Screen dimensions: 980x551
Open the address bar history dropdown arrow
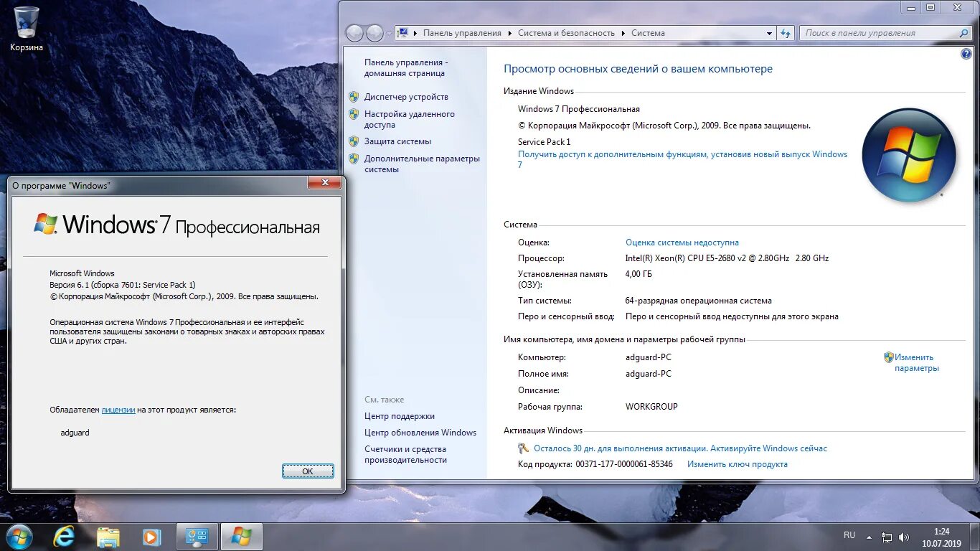(x=769, y=33)
